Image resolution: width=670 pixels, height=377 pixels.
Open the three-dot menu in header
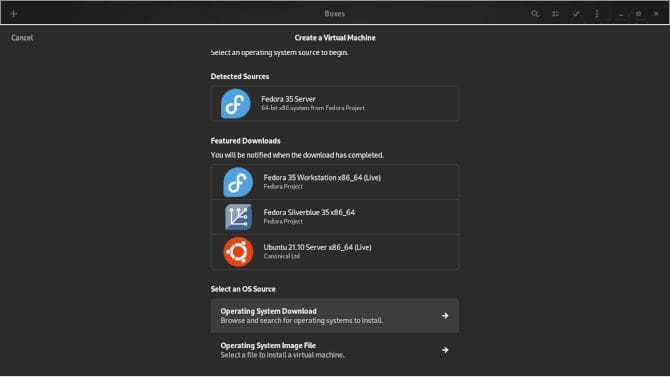597,14
